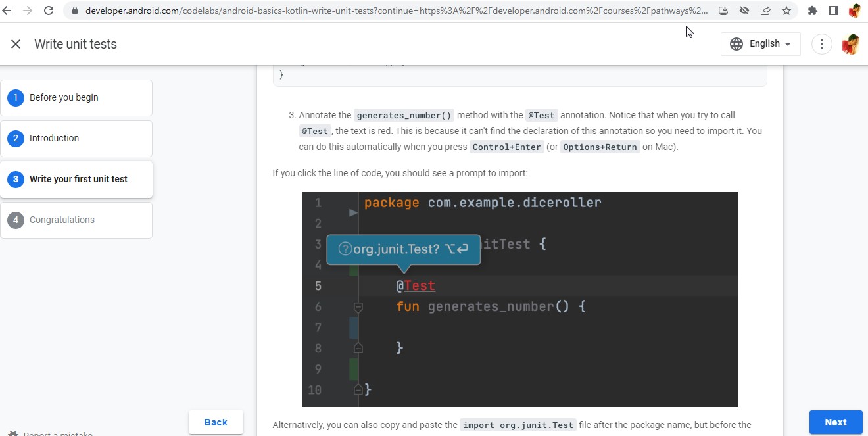Click the codelab profile avatar on the right

point(852,43)
